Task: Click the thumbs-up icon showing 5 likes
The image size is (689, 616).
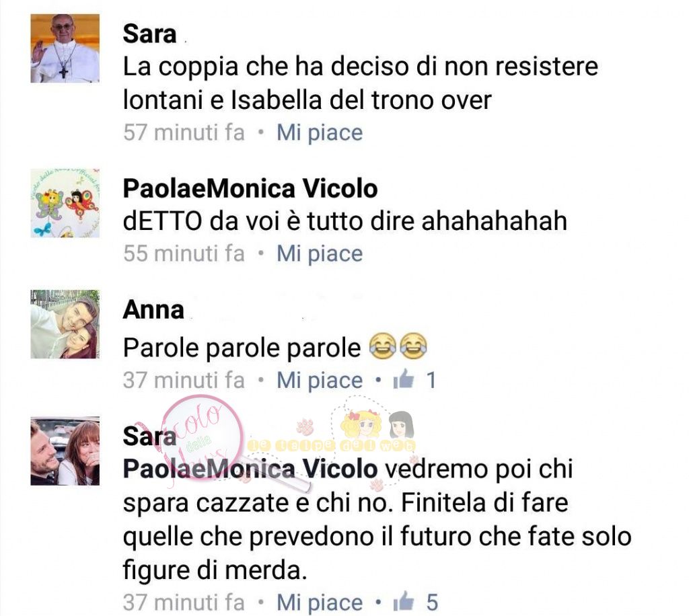Action: (404, 601)
